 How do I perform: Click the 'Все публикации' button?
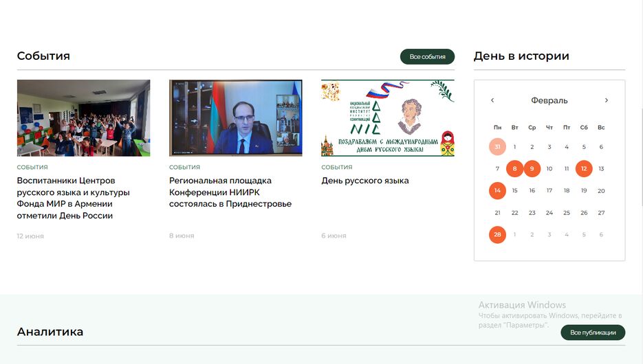pyautogui.click(x=593, y=332)
